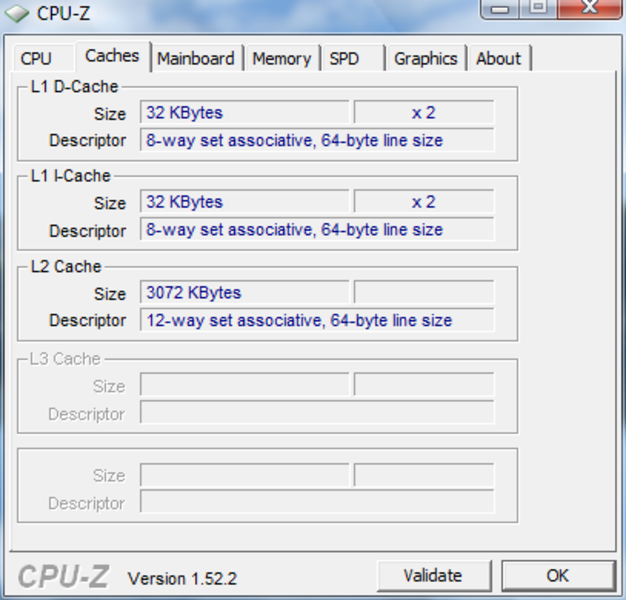
Task: Open the Mainboard tab
Action: point(197,58)
